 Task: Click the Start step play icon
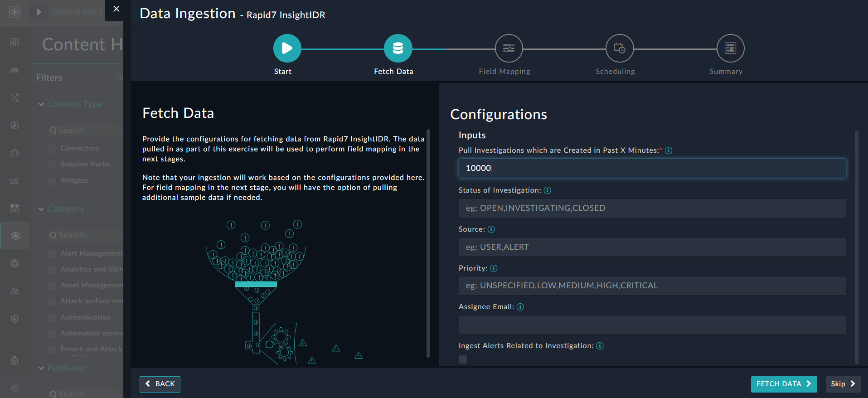tap(287, 48)
